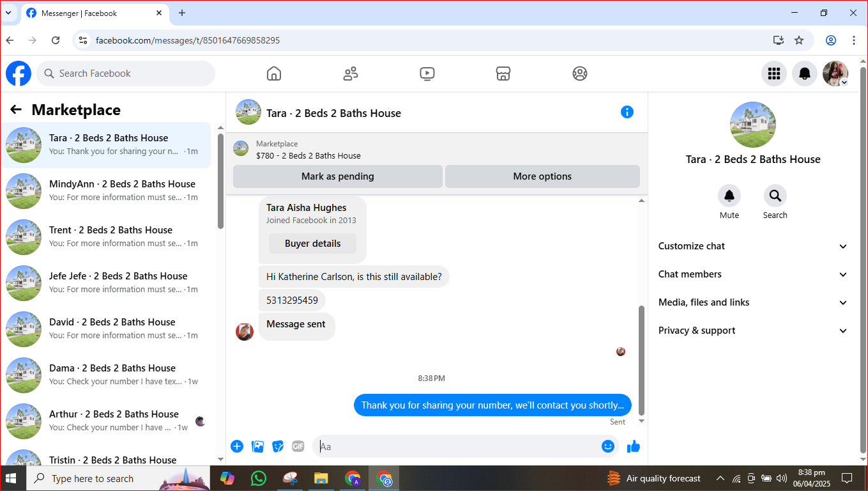Viewport: 868px width, 491px height.
Task: Open more actions plus icon in composer
Action: (237, 446)
